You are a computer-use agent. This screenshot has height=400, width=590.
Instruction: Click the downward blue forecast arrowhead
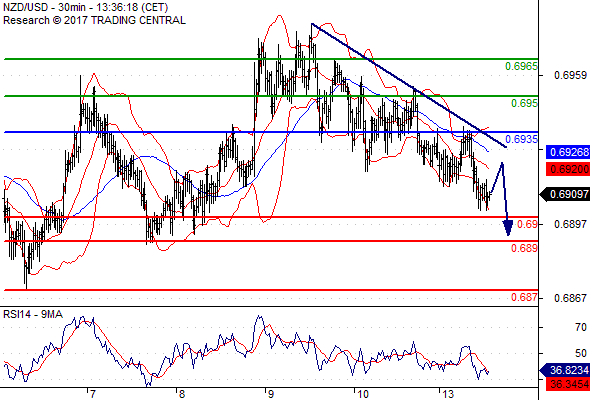coord(508,228)
